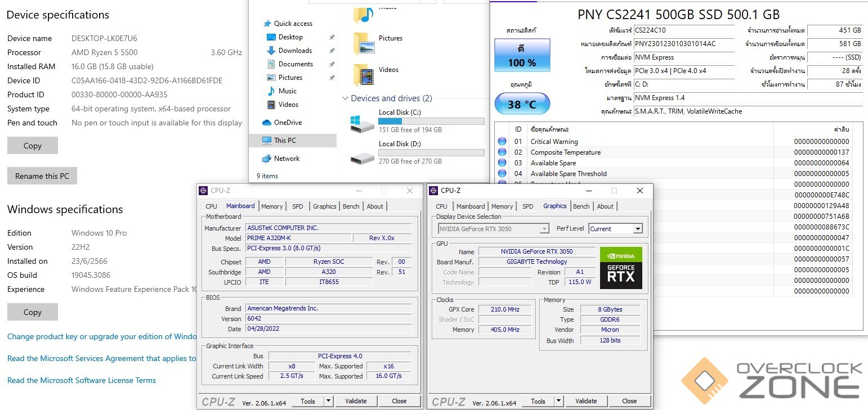The height and width of the screenshot is (410, 868).
Task: Click the Available Spare status orb
Action: [502, 163]
